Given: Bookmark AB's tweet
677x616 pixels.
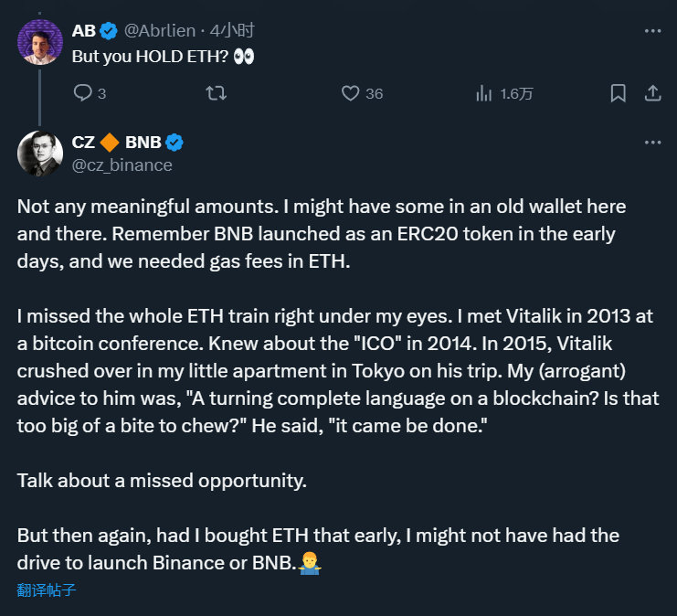Looking at the screenshot, I should [618, 93].
